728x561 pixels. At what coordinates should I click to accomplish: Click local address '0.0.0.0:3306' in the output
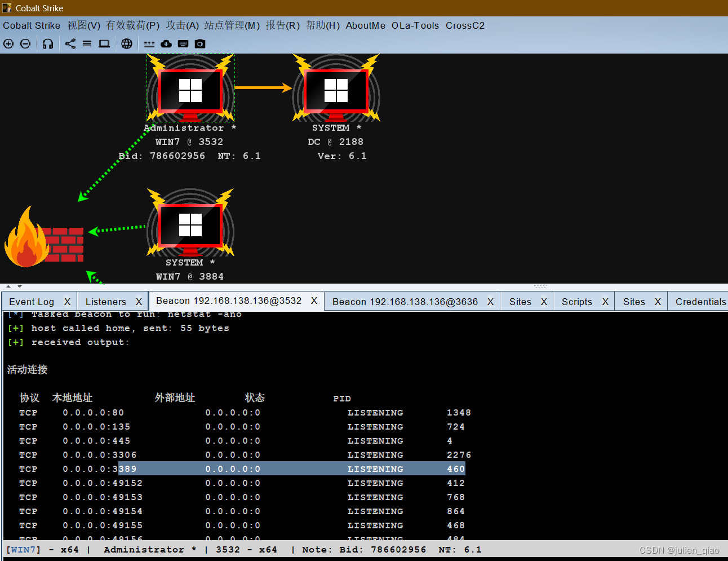[99, 455]
